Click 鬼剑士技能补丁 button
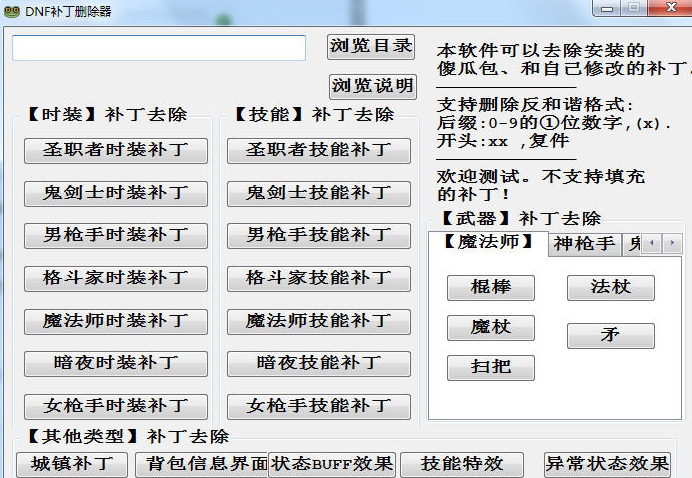This screenshot has width=692, height=478. (x=319, y=193)
